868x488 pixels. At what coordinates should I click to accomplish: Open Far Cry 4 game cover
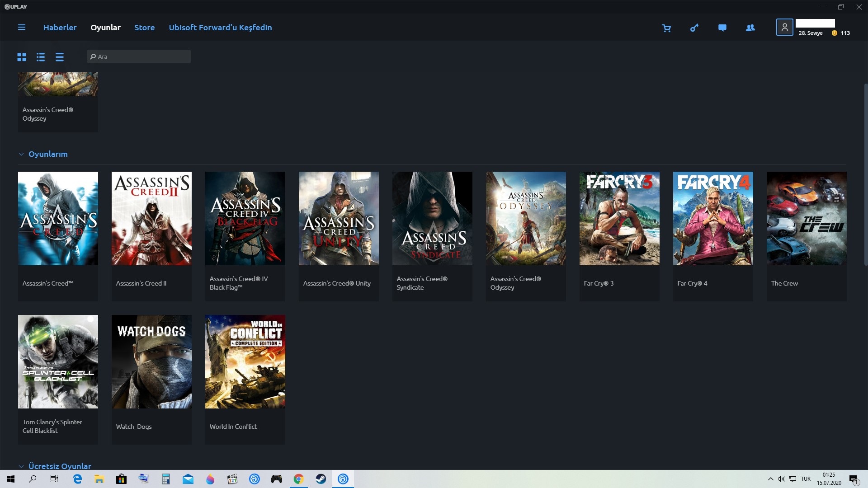click(713, 218)
